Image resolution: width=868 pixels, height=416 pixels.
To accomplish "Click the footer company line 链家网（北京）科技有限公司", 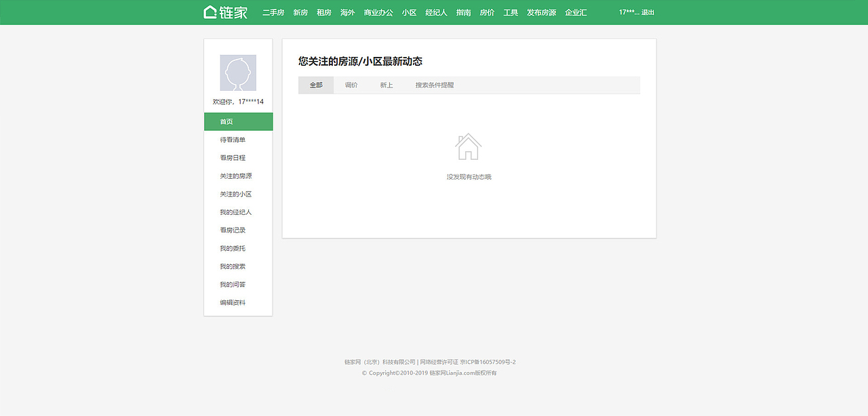I will [x=380, y=362].
